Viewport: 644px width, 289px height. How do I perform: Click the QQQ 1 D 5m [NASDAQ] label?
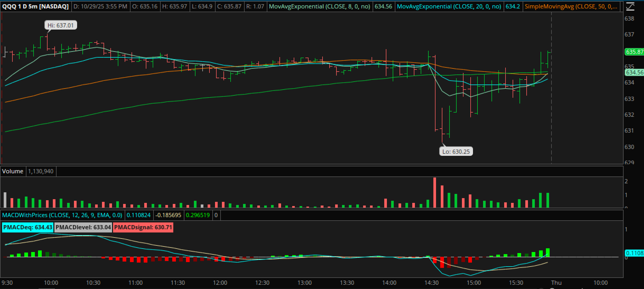click(35, 6)
